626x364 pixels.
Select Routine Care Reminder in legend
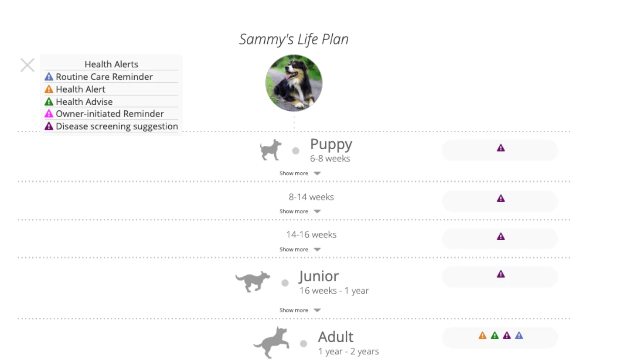tap(104, 77)
